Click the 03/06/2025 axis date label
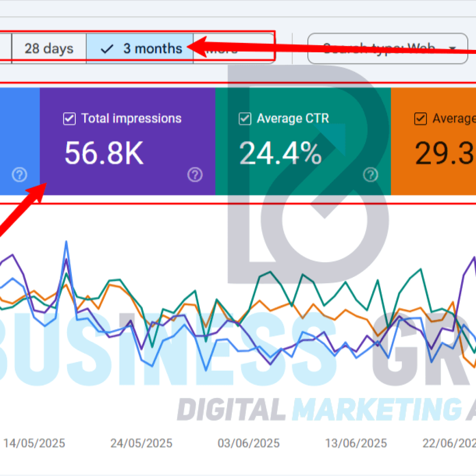The height and width of the screenshot is (476, 476). pyautogui.click(x=248, y=443)
